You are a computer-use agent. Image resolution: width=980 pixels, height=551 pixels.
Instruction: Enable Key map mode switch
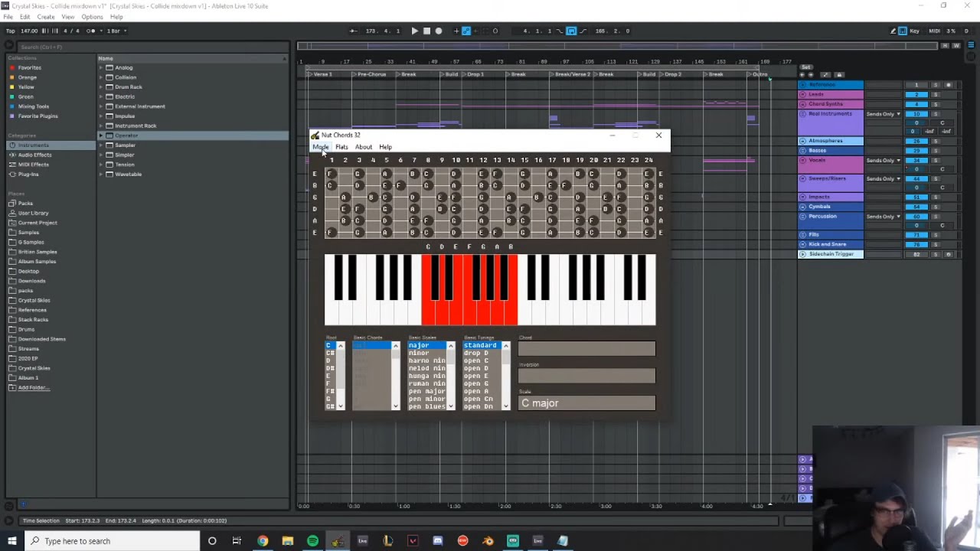(913, 31)
